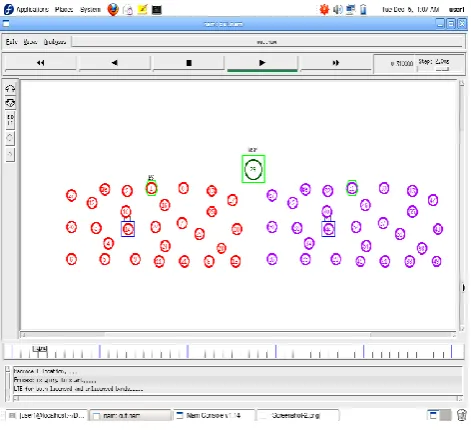This screenshot has height=430, width=471.
Task: Select the red node inside blue square
Action: [128, 229]
